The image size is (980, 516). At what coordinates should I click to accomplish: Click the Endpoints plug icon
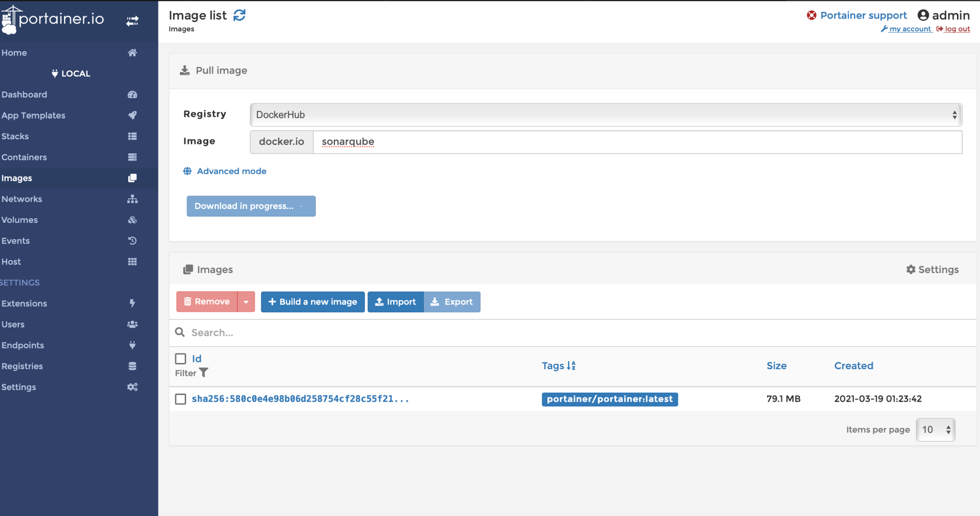133,345
